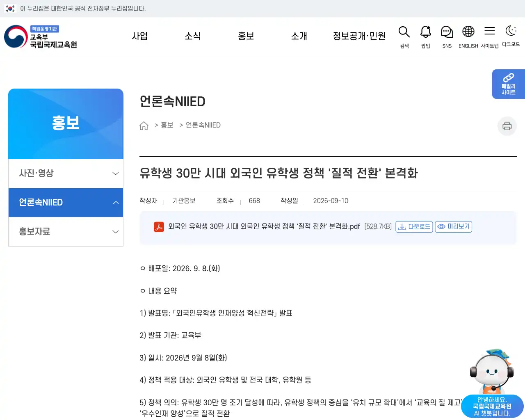Open the 정보공개·민원 main menu
This screenshot has height=420, width=525.
click(x=359, y=36)
